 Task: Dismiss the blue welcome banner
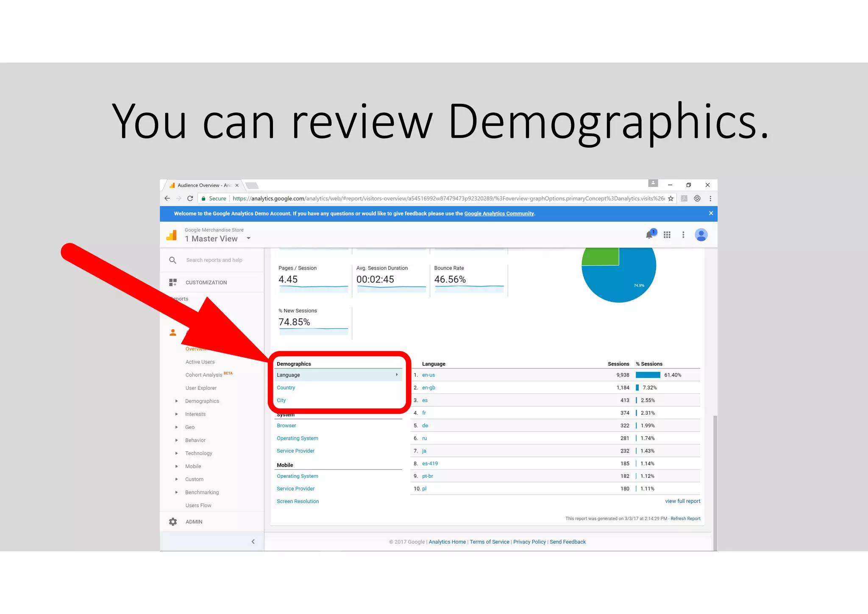pos(711,213)
